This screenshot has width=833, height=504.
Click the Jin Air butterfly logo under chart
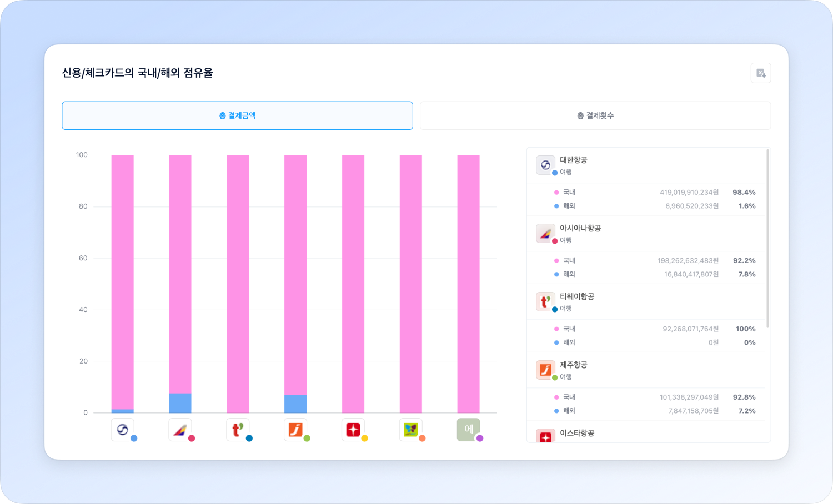pyautogui.click(x=411, y=430)
